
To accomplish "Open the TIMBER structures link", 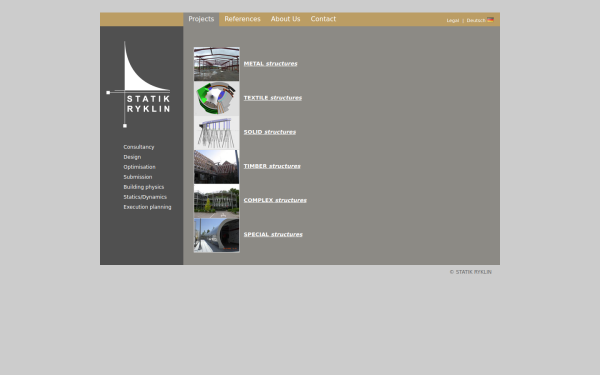I will click(272, 166).
